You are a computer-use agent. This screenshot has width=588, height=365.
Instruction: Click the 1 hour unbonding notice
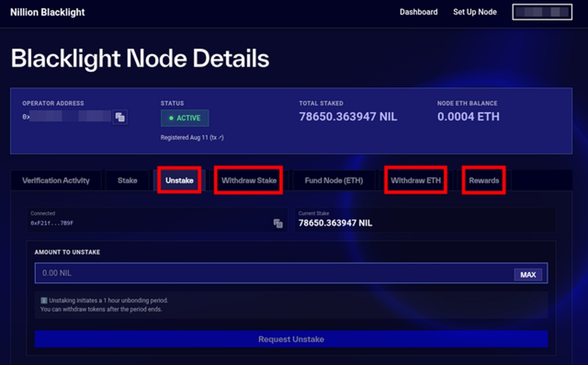(x=291, y=305)
